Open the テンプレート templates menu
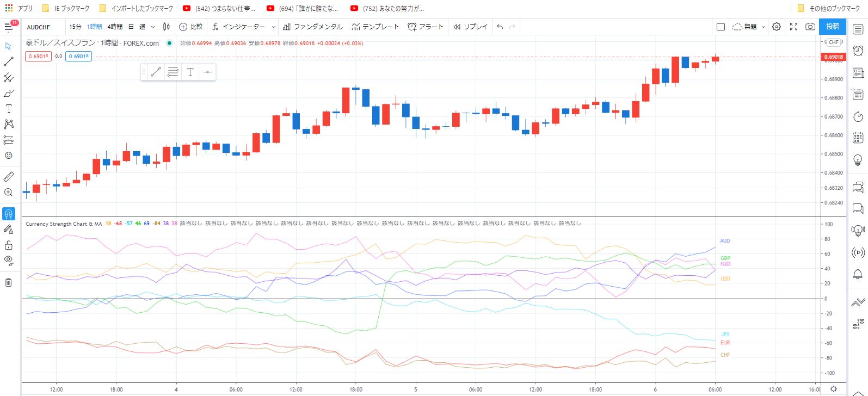This screenshot has height=396, width=868. [375, 27]
